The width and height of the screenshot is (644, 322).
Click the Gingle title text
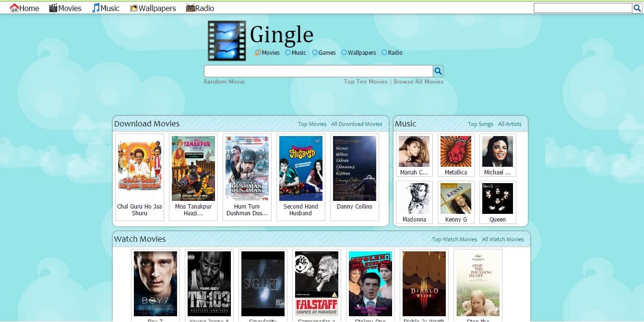tap(282, 35)
